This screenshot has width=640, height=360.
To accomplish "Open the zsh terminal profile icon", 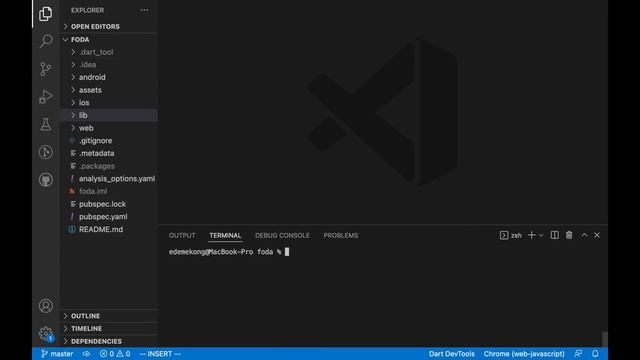I will point(504,236).
